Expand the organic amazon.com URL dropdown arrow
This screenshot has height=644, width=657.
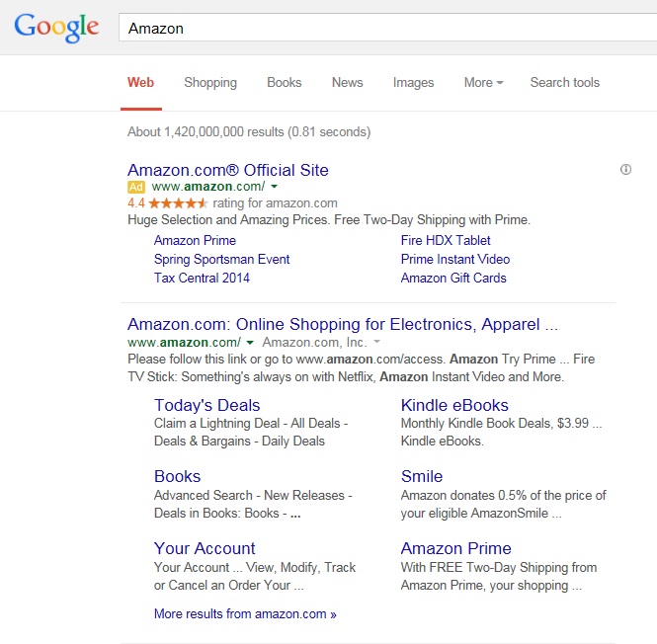point(251,343)
